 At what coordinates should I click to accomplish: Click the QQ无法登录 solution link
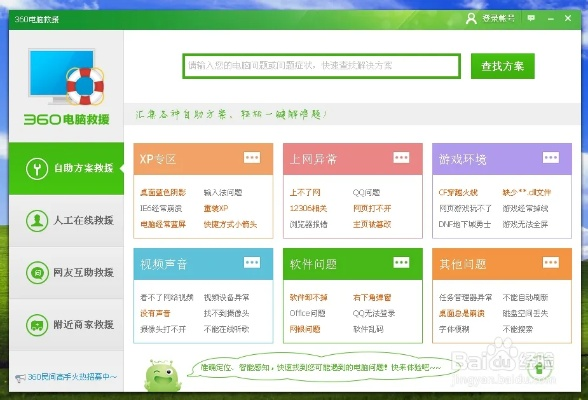pyautogui.click(x=374, y=313)
